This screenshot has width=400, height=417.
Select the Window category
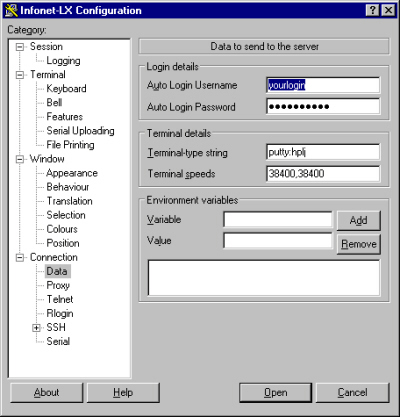coord(47,159)
